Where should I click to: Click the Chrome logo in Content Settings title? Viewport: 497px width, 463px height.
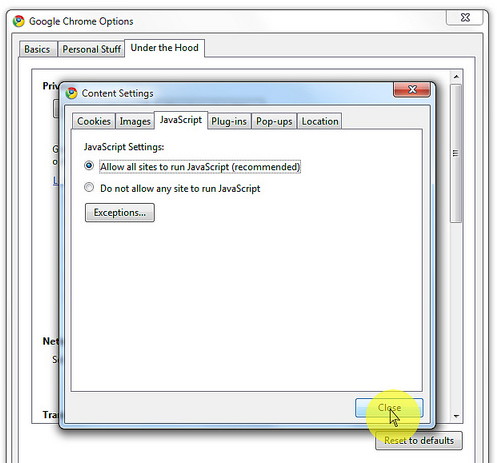pyautogui.click(x=71, y=93)
